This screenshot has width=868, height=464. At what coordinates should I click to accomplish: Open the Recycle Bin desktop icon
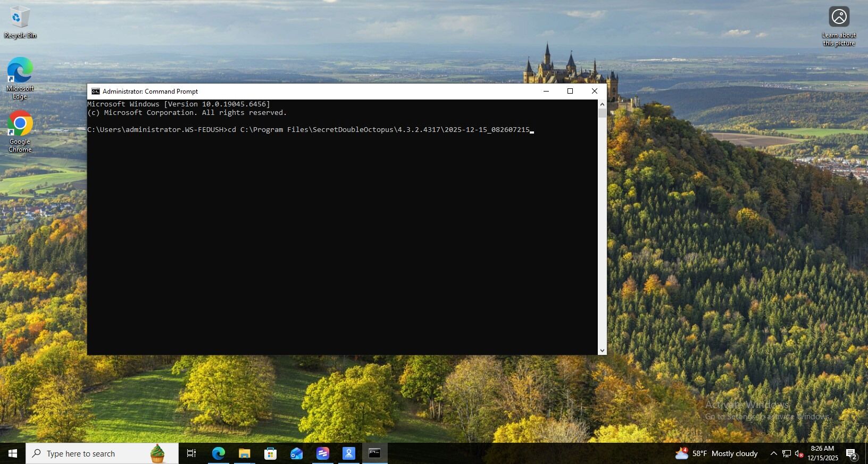[x=20, y=22]
